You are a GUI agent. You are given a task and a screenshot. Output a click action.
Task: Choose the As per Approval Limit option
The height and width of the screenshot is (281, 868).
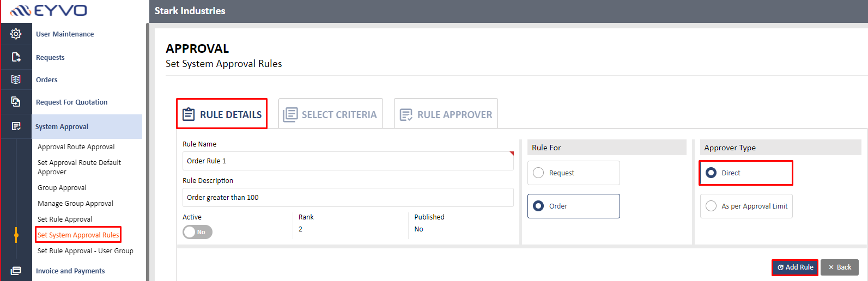coord(746,206)
